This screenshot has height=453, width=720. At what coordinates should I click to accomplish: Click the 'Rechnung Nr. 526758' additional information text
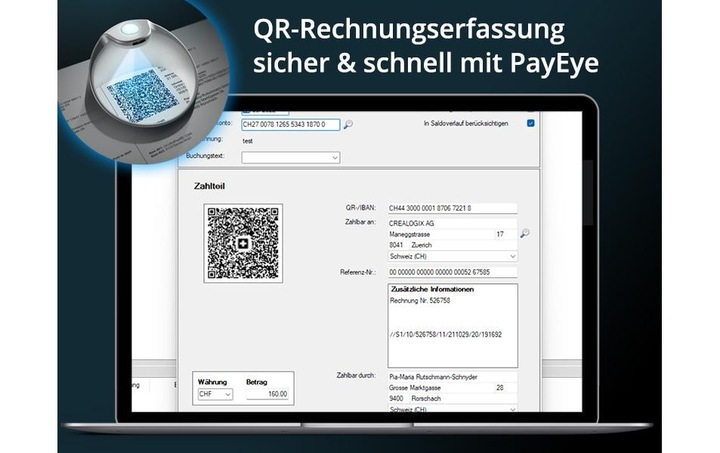click(420, 301)
